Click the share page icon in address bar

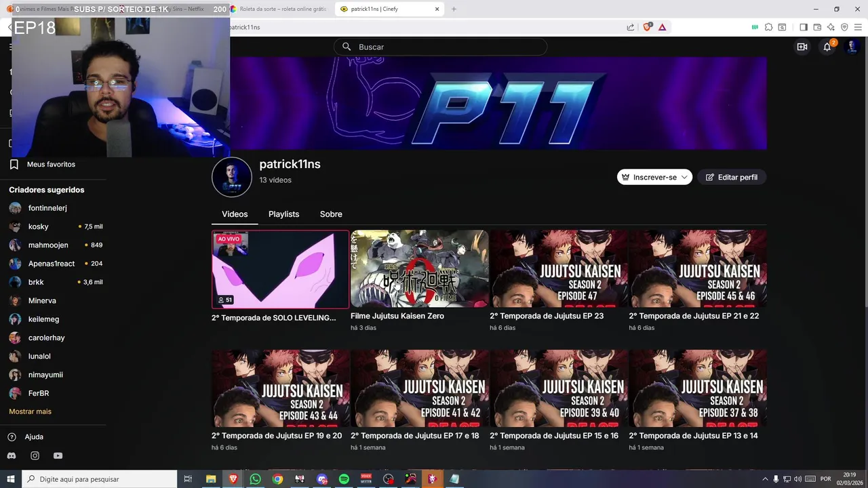click(631, 27)
